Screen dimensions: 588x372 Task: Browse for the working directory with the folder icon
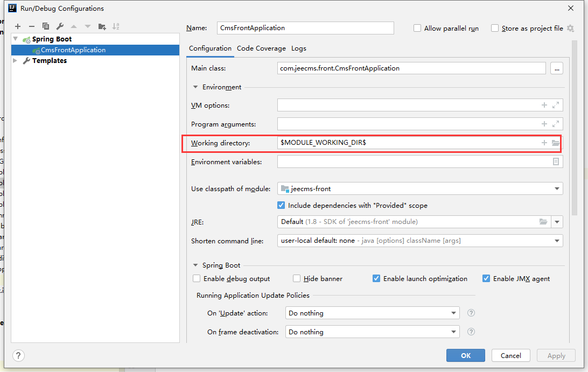click(x=556, y=143)
